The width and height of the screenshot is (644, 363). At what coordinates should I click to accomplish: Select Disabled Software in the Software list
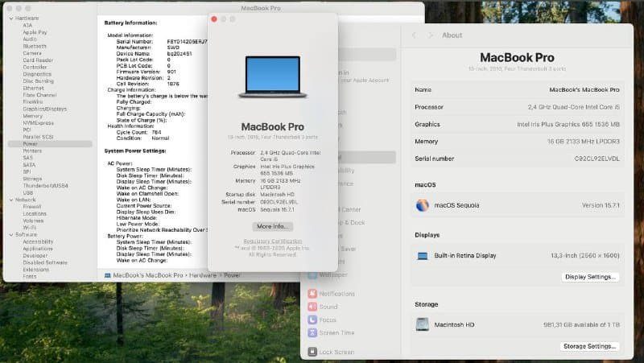[45, 262]
